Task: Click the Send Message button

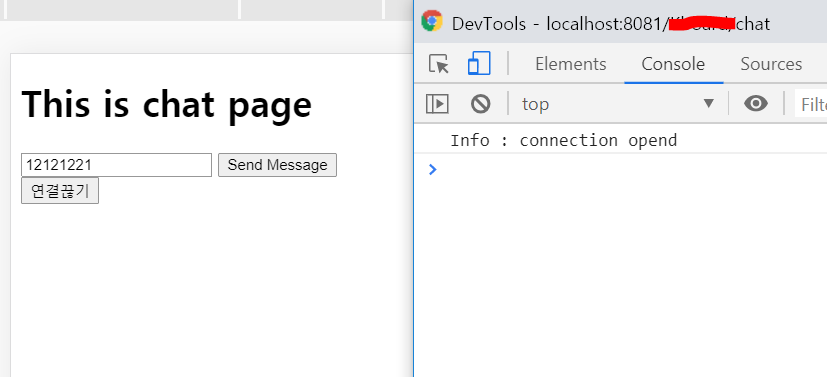Action: click(x=277, y=165)
